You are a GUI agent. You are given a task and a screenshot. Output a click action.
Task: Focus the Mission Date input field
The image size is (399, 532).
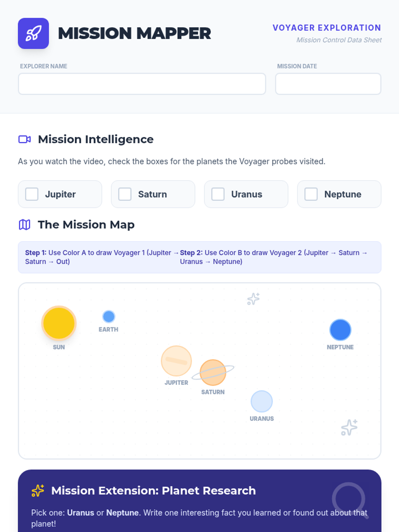[x=328, y=84]
